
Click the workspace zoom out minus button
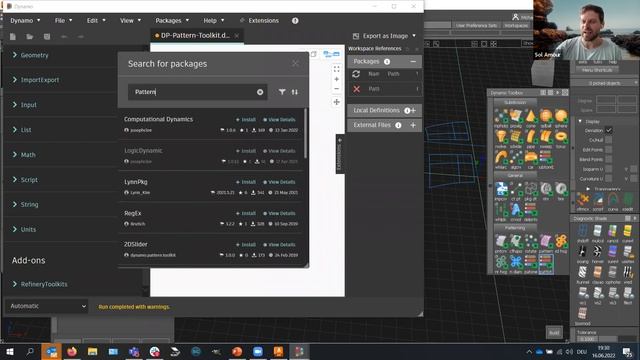[336, 89]
